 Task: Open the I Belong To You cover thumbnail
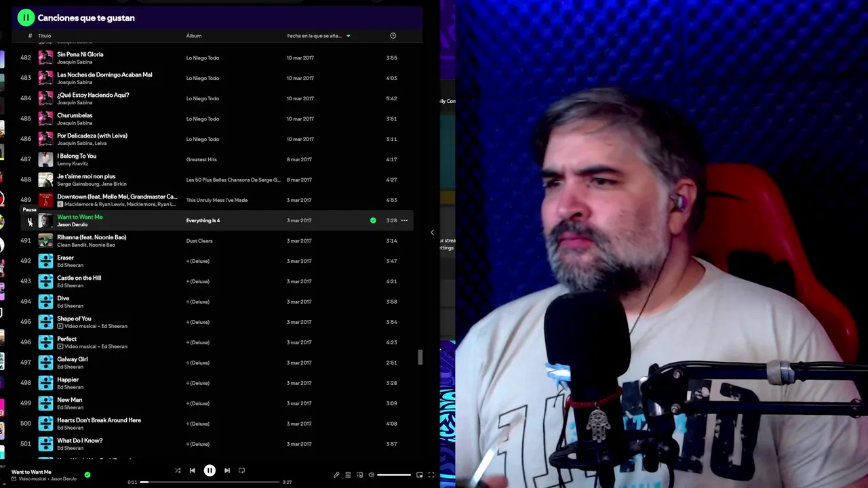45,159
